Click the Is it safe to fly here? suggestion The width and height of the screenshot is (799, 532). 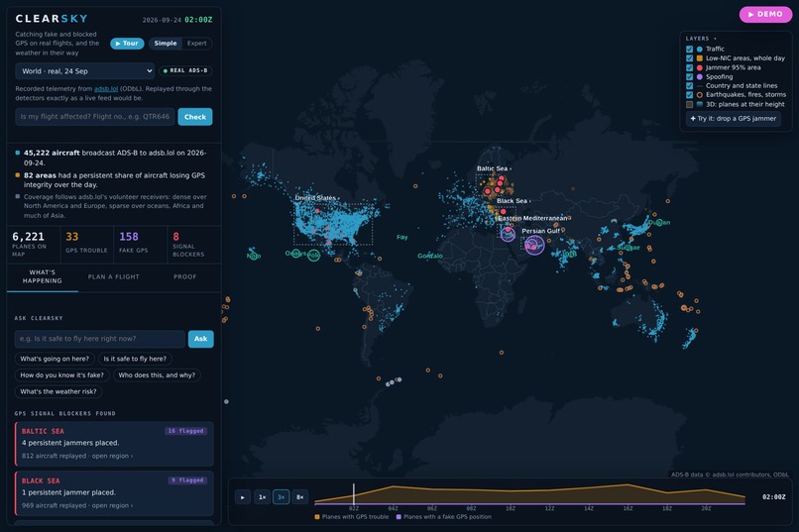point(135,359)
